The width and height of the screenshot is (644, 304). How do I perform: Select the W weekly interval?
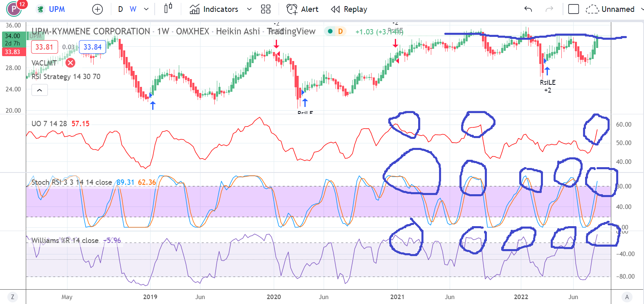tap(133, 9)
